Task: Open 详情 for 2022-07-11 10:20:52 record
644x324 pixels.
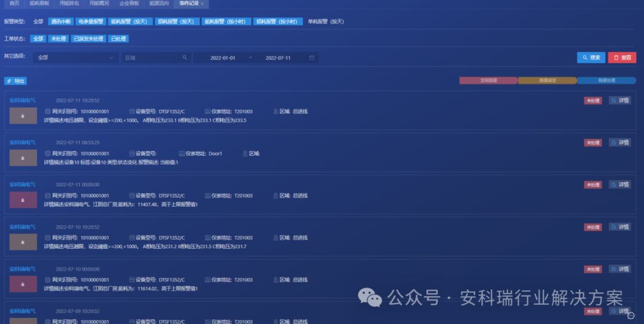Action: tap(620, 100)
